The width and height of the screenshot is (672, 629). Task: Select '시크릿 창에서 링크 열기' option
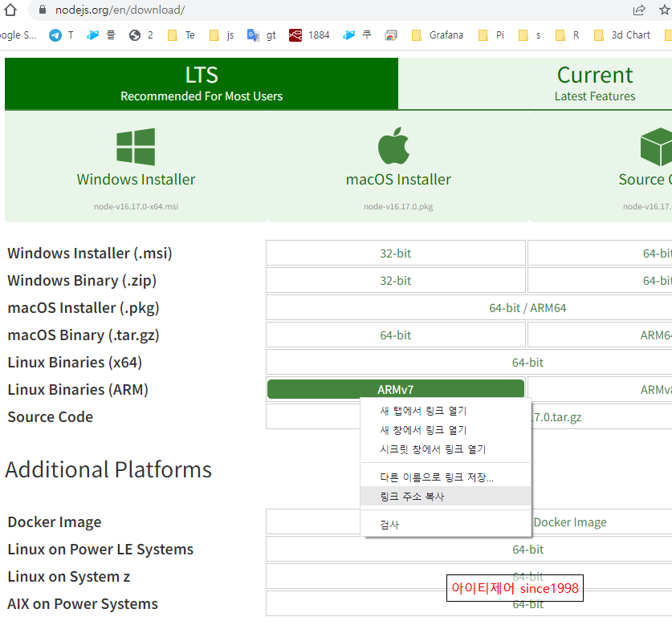(446, 449)
